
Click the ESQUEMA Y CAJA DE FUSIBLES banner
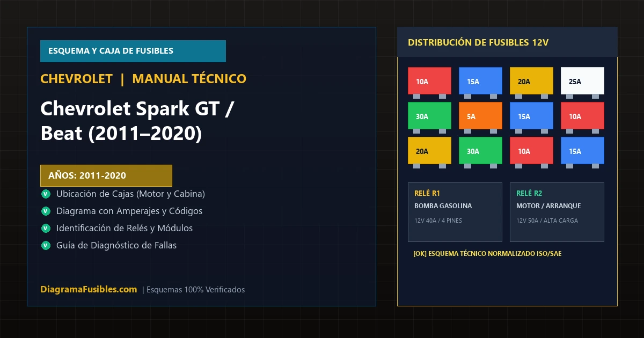click(133, 51)
